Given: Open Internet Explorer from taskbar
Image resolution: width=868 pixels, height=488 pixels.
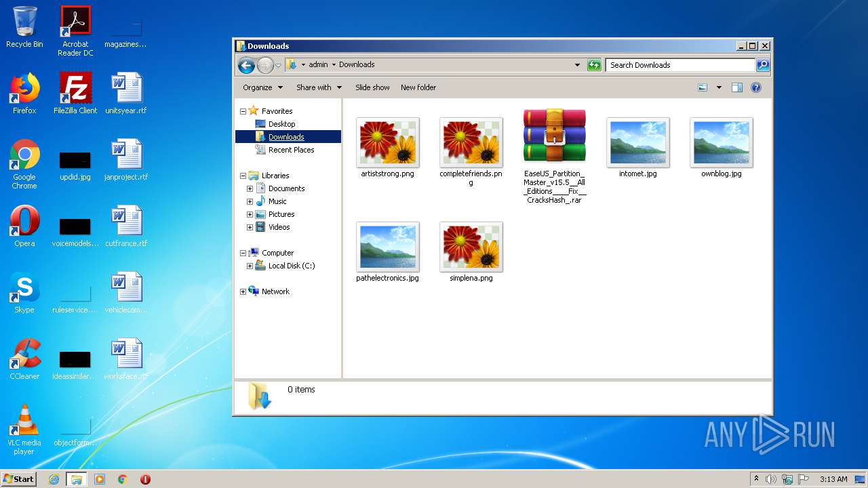Looking at the screenshot, I should [x=54, y=479].
